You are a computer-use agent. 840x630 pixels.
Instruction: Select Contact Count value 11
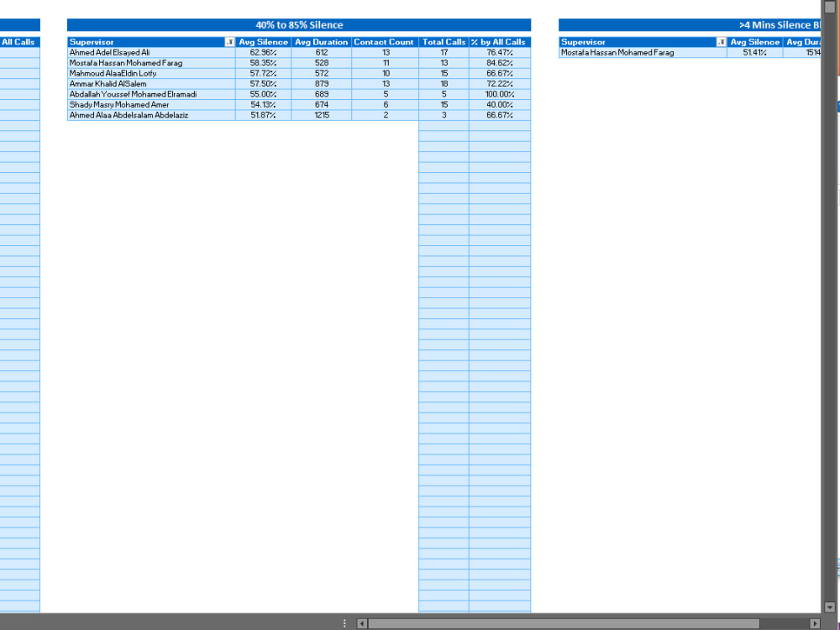(x=386, y=63)
